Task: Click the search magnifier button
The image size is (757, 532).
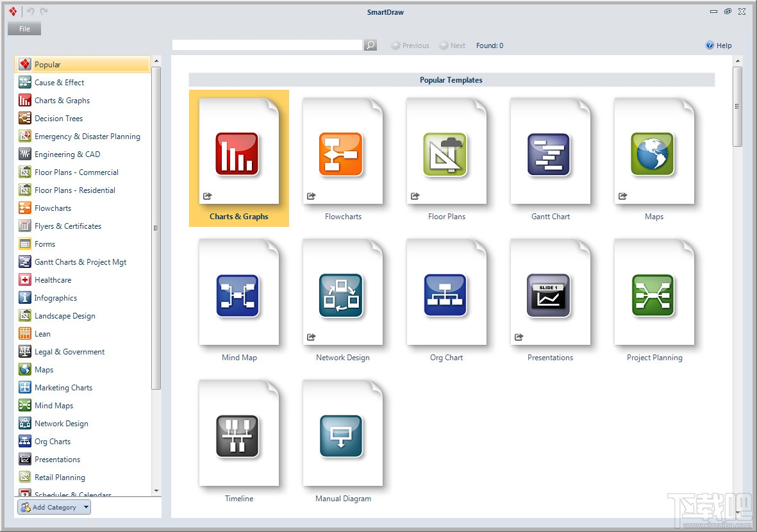Action: pyautogui.click(x=370, y=46)
